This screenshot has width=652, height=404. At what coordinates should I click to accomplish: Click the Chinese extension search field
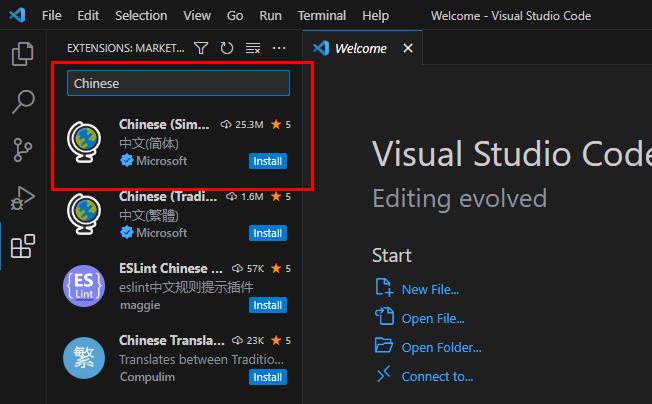click(x=178, y=83)
